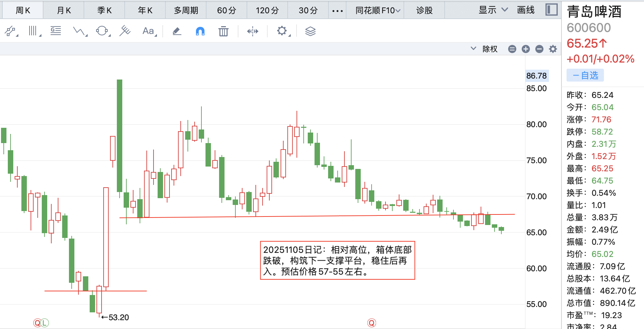Click the tall green candlestick peaking at 86.78
Image resolution: width=644 pixels, height=329 pixels.
click(120, 136)
